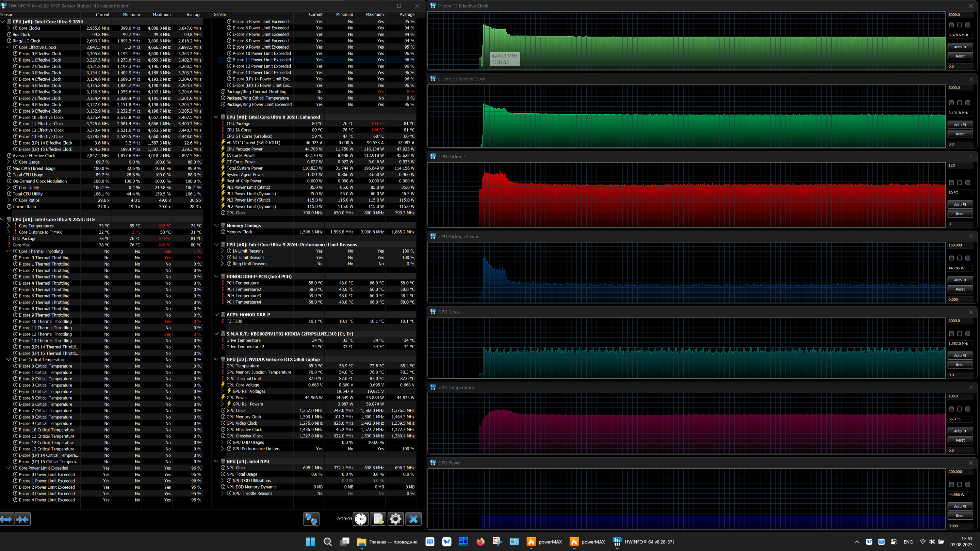This screenshot has width=980, height=551.
Task: Select the P-core 11 Power Limit Exceeded row
Action: (261, 60)
